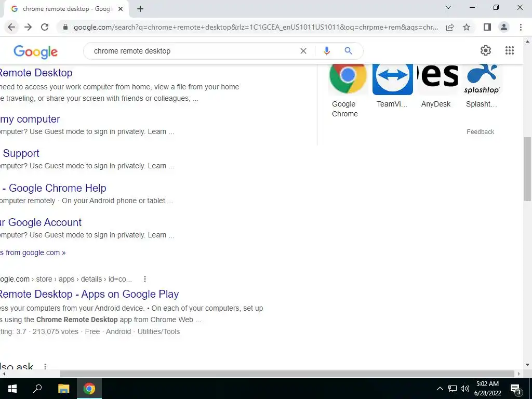The image size is (532, 399).
Task: Open the Windows Start menu
Action: 12,389
